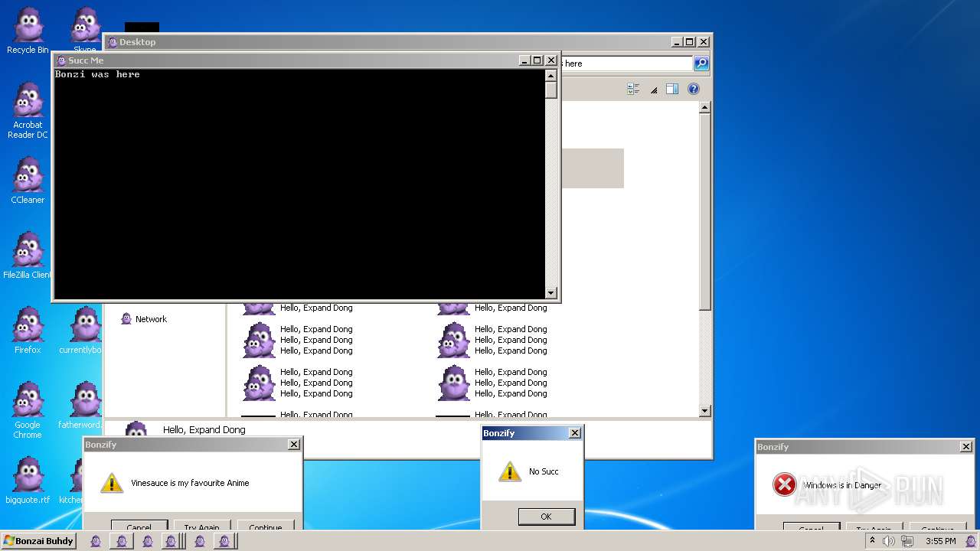Click the red error icon in Danger dialog
Screen dimensions: 980x551
785,484
